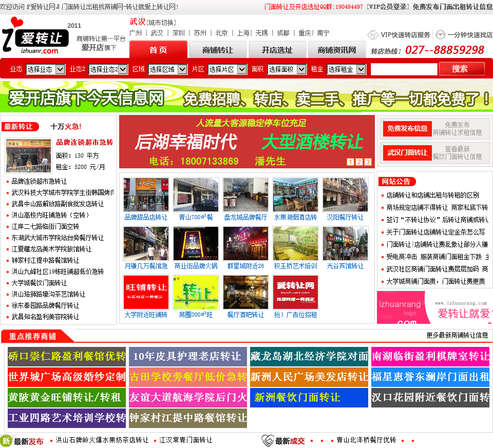Switch to the 商铺转让 tab

218,50
